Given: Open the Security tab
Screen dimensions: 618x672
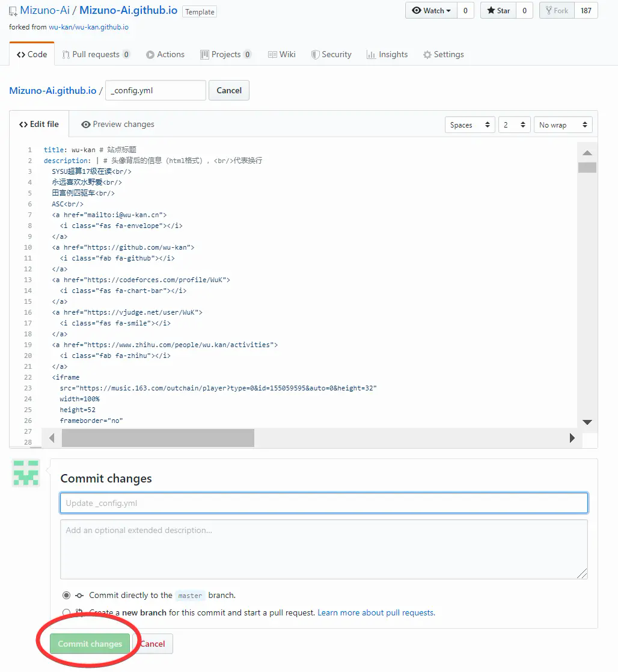Looking at the screenshot, I should [331, 54].
